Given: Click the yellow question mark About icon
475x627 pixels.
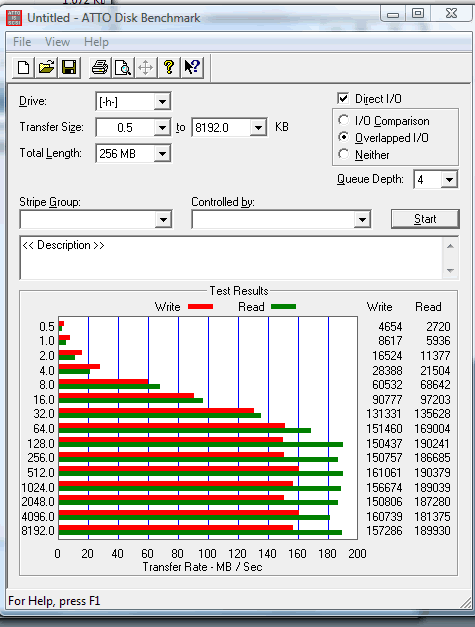Looking at the screenshot, I should [x=169, y=67].
